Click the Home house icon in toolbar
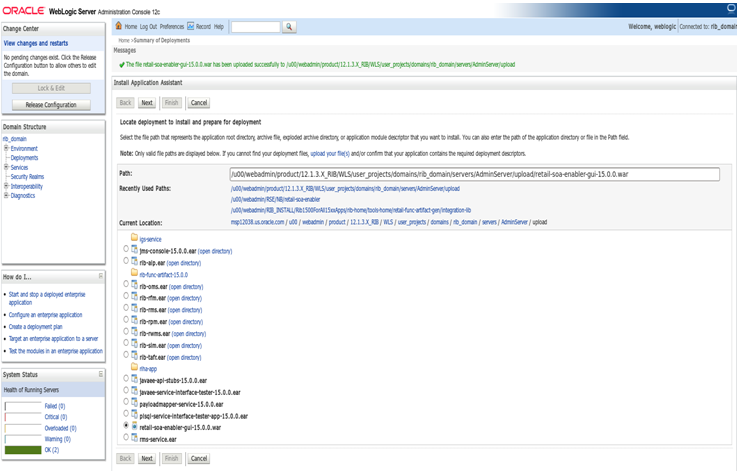737x472 pixels. [118, 26]
